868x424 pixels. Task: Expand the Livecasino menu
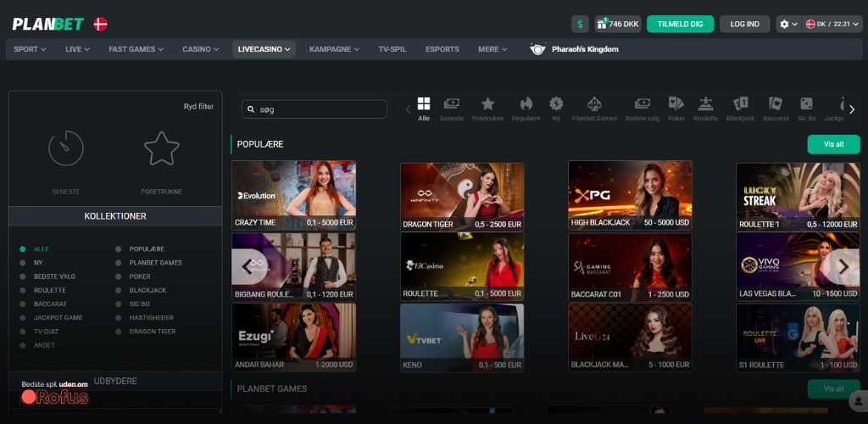pos(264,49)
